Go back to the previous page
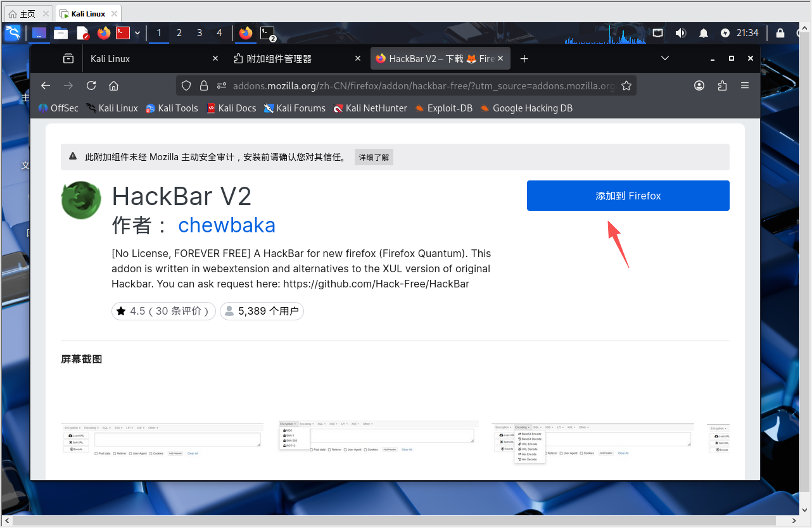 pyautogui.click(x=45, y=85)
